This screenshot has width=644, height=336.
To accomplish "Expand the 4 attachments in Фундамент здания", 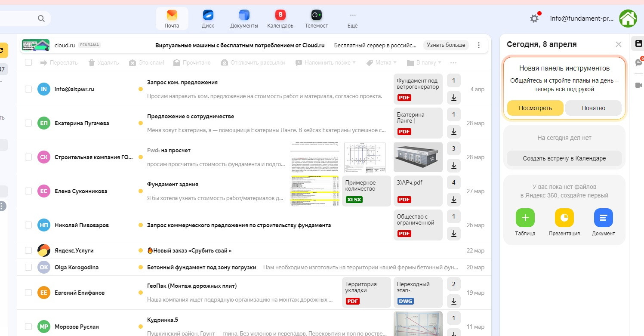I will [453, 183].
